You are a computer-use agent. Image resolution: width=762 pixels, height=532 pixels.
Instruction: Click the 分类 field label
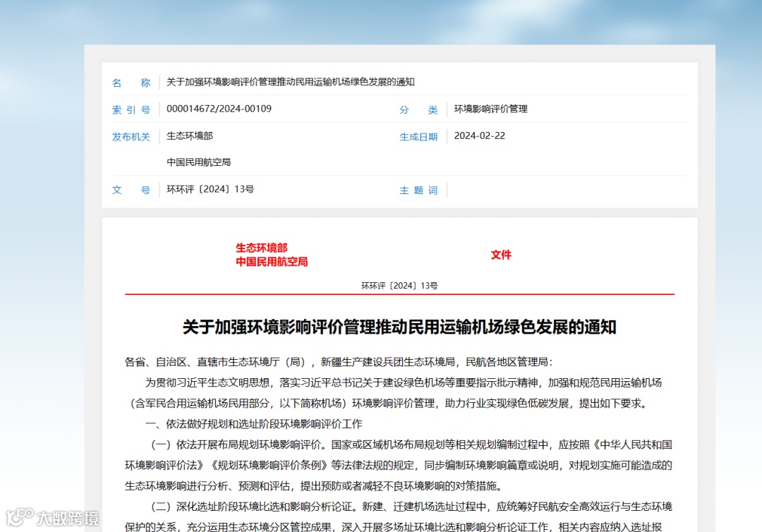coord(418,110)
